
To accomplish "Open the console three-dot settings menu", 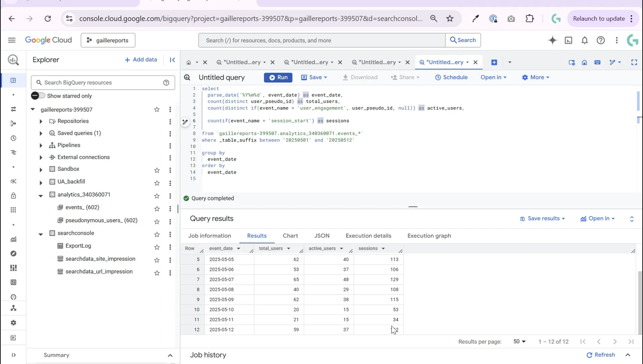I will coord(617,40).
